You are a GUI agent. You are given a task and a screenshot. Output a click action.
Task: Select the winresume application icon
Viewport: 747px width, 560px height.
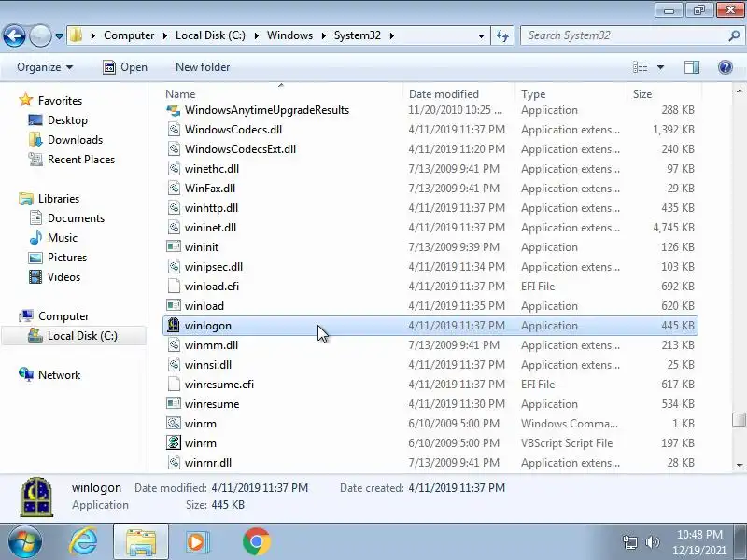[x=174, y=404]
